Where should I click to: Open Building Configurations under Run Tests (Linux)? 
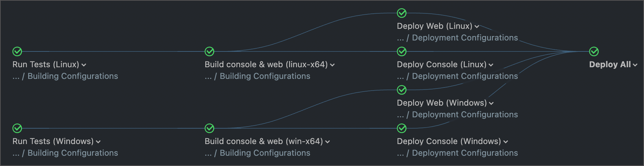click(x=72, y=76)
